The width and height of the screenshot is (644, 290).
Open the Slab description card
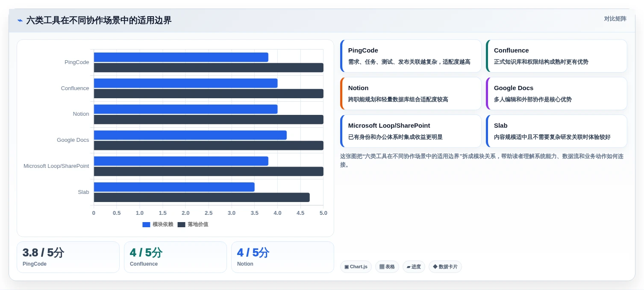point(556,131)
